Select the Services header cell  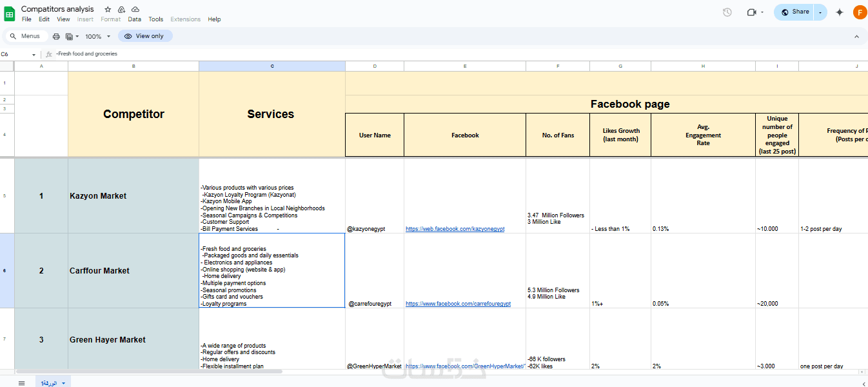[272, 114]
